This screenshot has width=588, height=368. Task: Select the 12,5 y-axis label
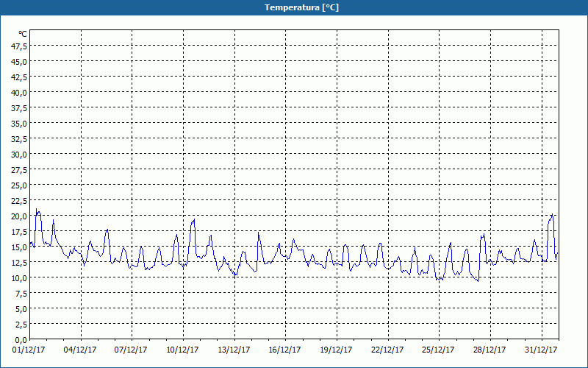click(x=20, y=263)
